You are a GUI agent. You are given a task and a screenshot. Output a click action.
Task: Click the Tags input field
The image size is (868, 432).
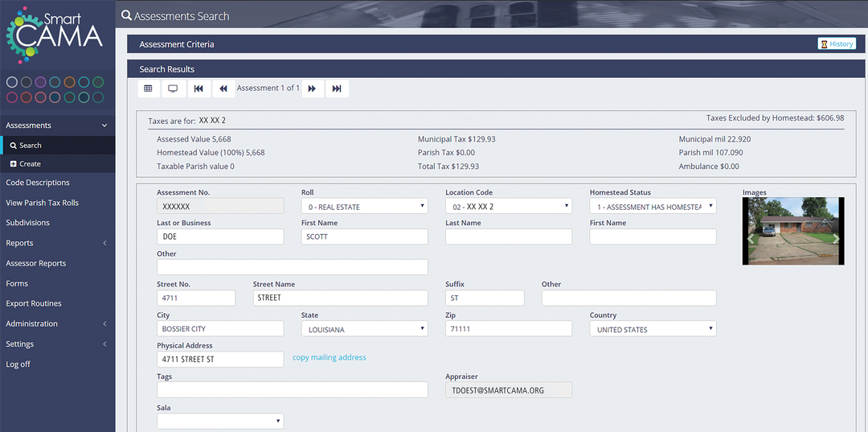pyautogui.click(x=292, y=390)
